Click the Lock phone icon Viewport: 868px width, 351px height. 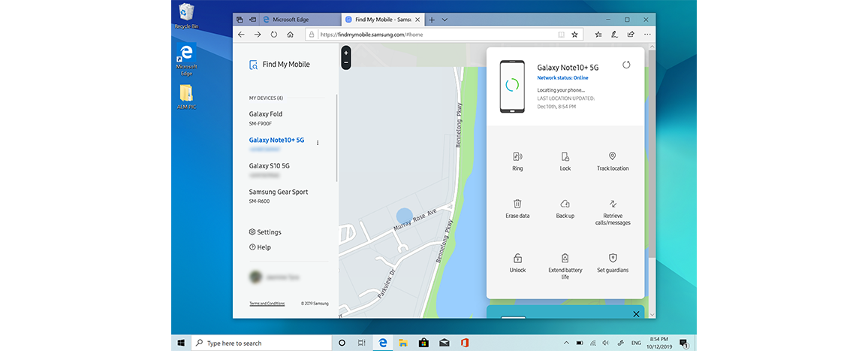[565, 156]
